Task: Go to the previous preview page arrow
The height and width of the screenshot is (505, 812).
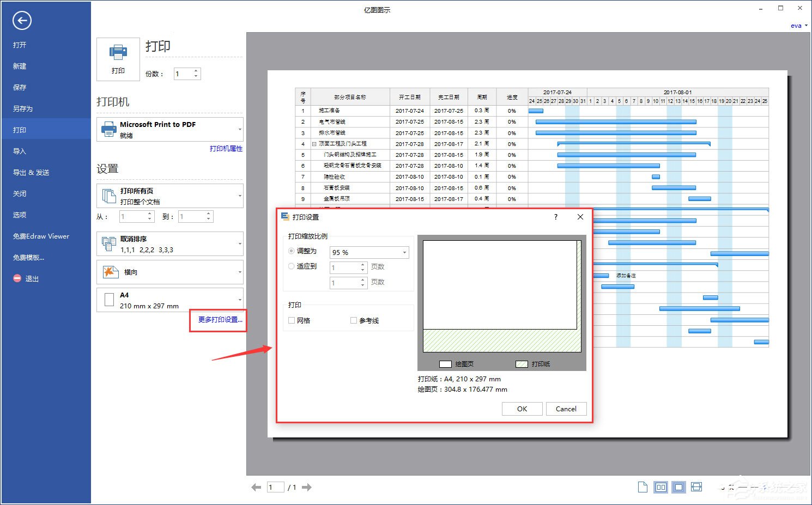Action: (x=256, y=488)
